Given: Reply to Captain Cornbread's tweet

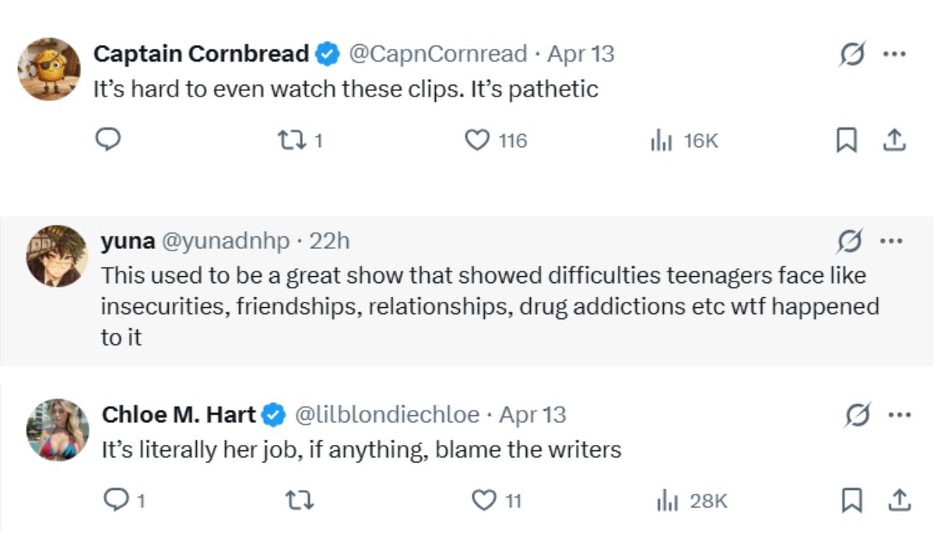Looking at the screenshot, I should coord(107,140).
